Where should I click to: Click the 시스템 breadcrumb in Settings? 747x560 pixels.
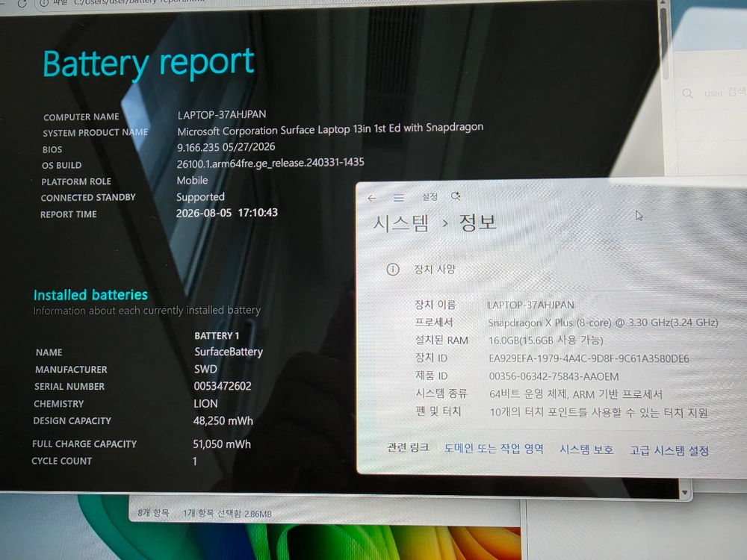(x=401, y=223)
